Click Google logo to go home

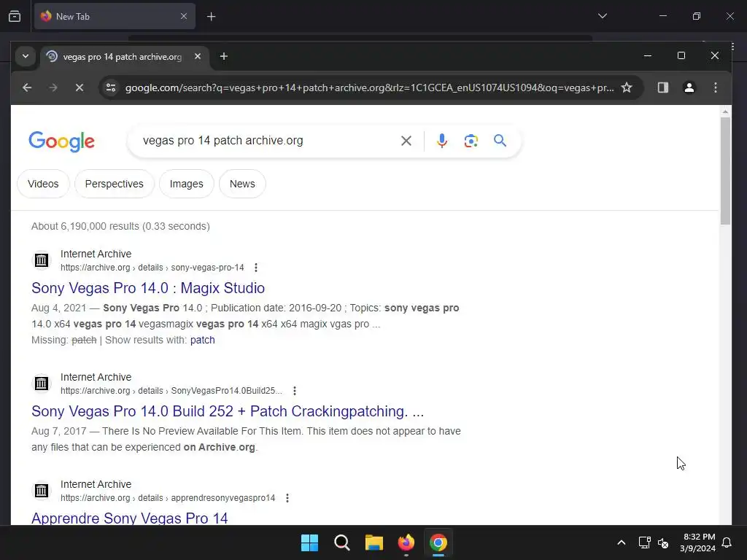61,141
